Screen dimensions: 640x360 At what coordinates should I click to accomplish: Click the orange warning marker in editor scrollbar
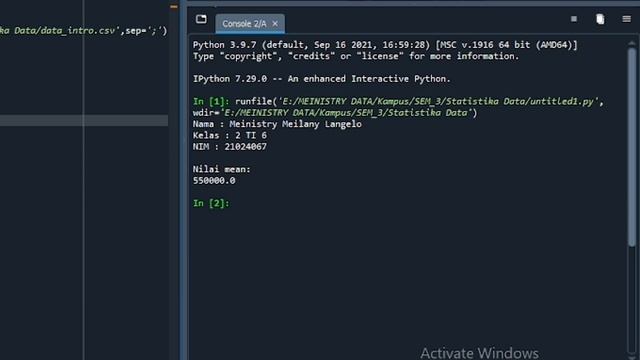click(174, 7)
